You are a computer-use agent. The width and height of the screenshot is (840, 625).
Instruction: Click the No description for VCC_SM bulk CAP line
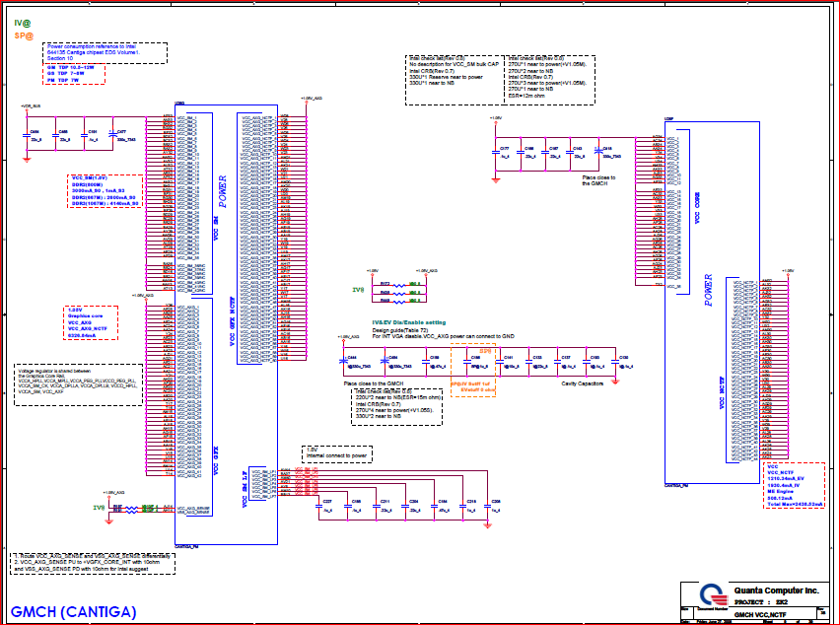tap(455, 64)
